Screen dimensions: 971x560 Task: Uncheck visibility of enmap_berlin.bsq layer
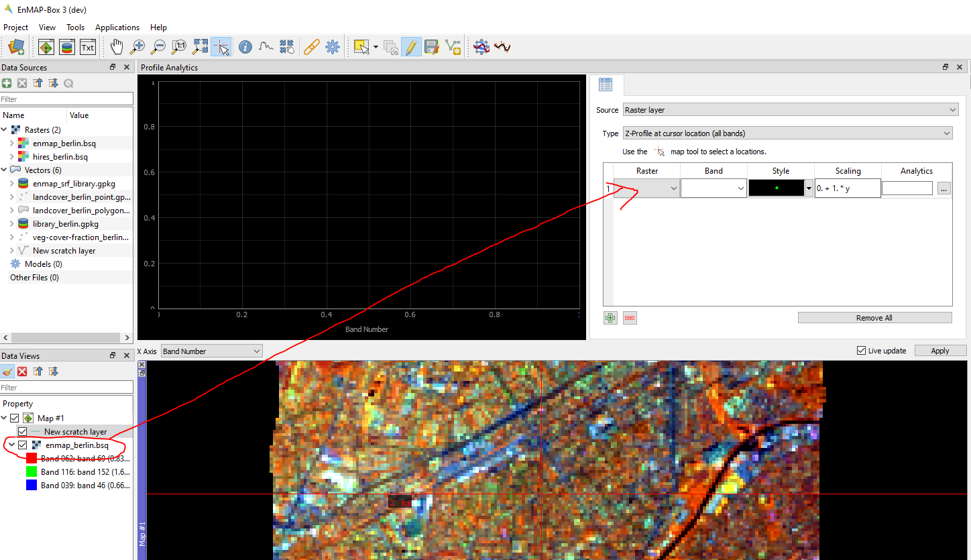22,445
